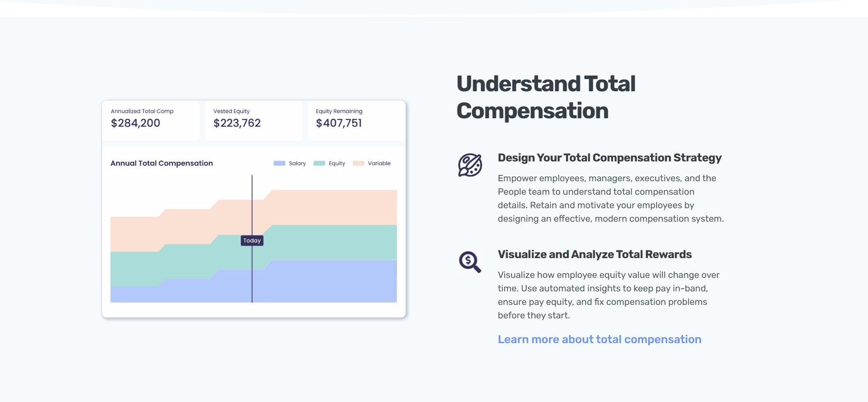This screenshot has height=402, width=868.
Task: Click the green Equity legend swatch
Action: coord(319,163)
